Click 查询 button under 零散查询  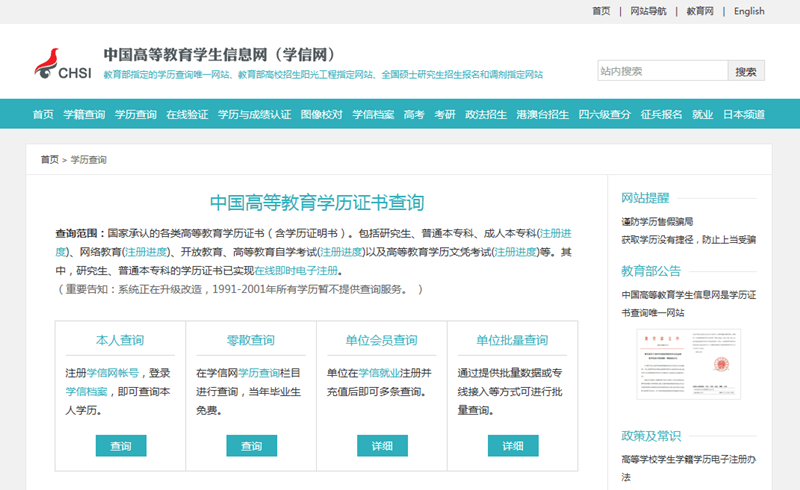252,446
